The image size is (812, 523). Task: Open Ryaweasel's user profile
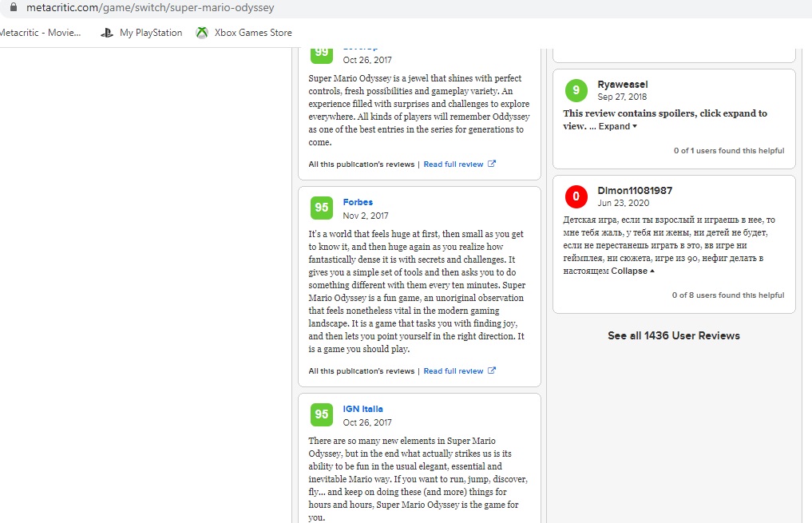(623, 84)
